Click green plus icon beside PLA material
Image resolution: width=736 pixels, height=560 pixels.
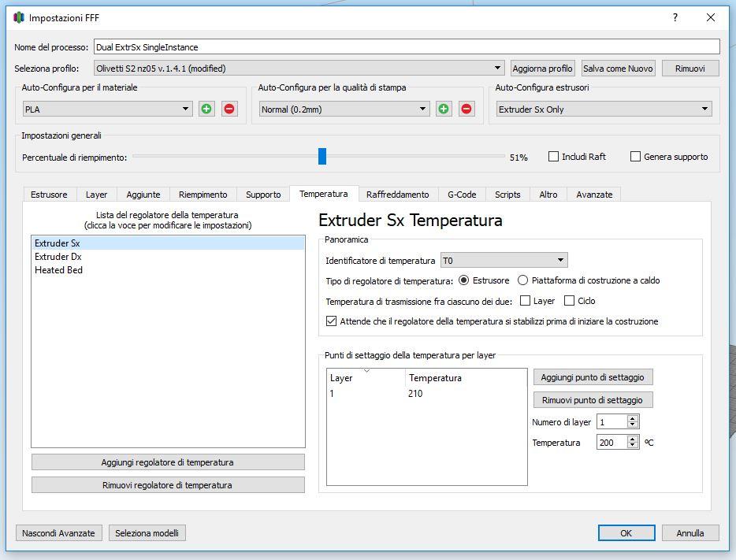(206, 109)
